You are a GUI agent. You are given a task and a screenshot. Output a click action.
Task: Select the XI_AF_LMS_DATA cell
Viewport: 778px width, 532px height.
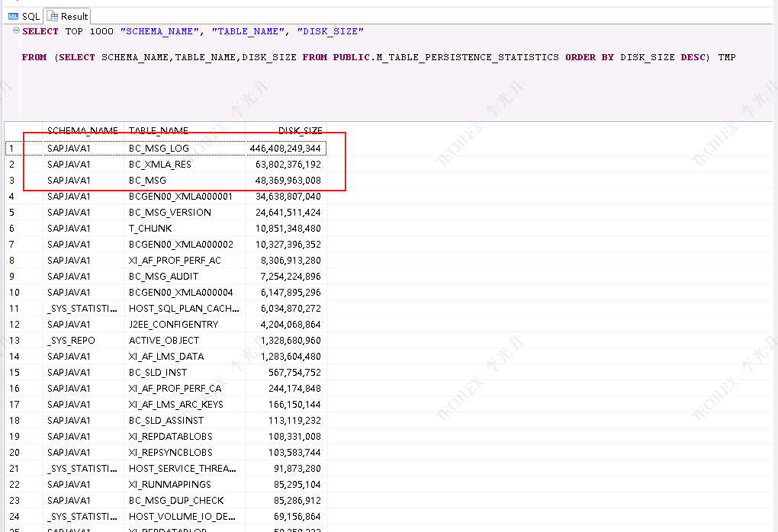(x=185, y=357)
